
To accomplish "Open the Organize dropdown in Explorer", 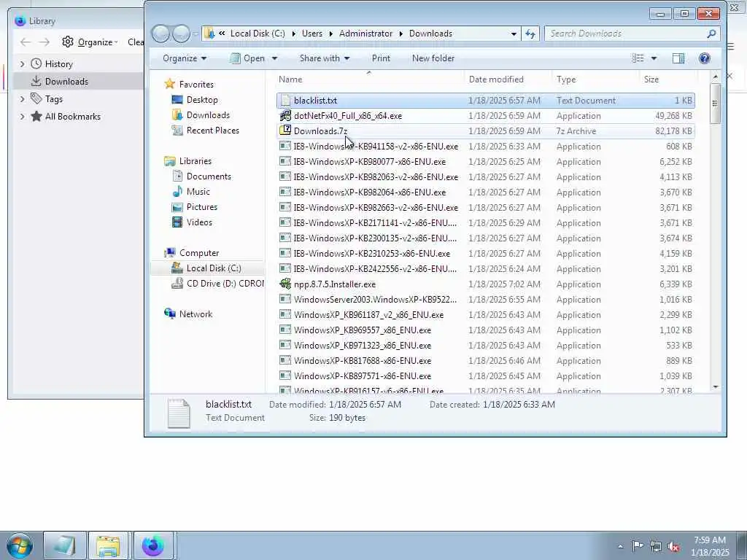I will (185, 58).
